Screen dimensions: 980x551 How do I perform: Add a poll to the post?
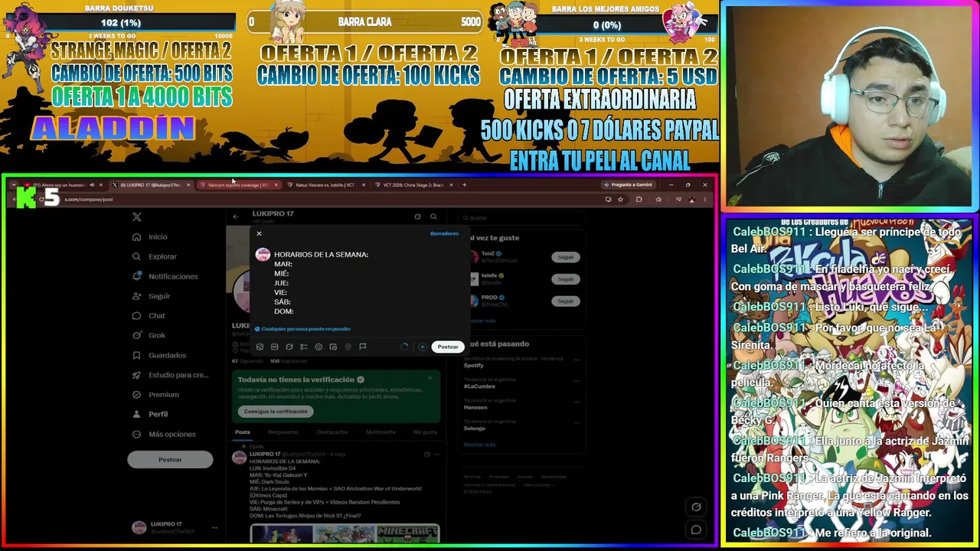(304, 347)
